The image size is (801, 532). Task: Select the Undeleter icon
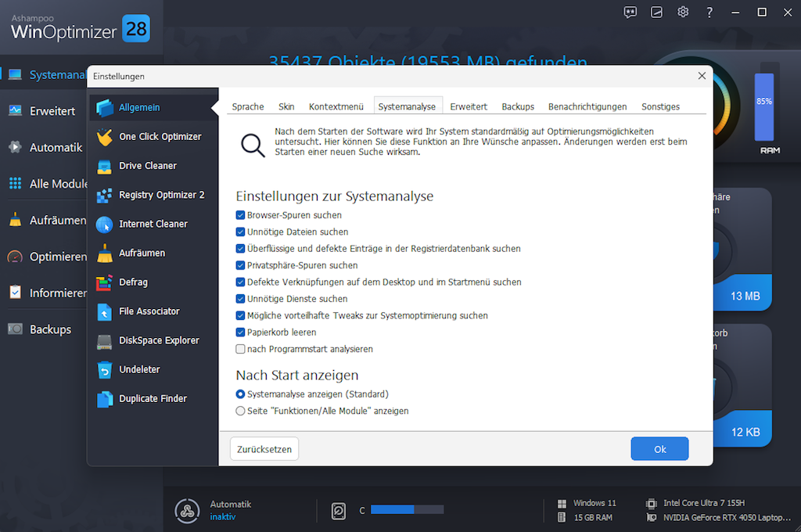coord(105,370)
